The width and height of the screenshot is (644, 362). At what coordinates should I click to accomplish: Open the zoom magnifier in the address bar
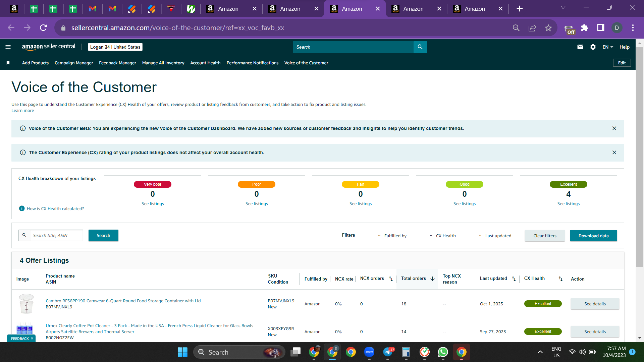click(516, 28)
